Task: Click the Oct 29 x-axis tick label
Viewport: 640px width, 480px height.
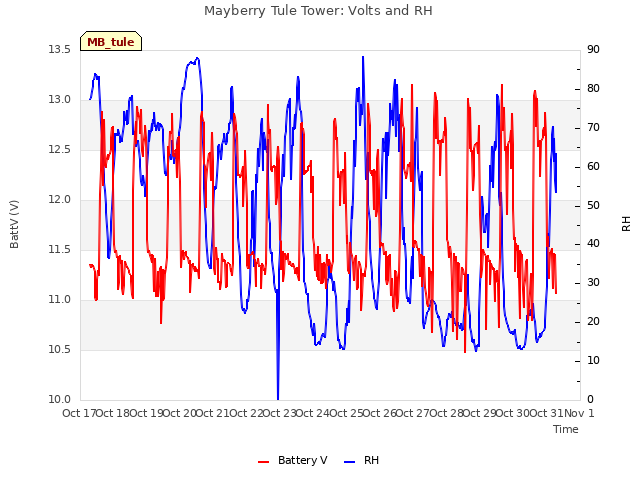Action: coord(480,413)
